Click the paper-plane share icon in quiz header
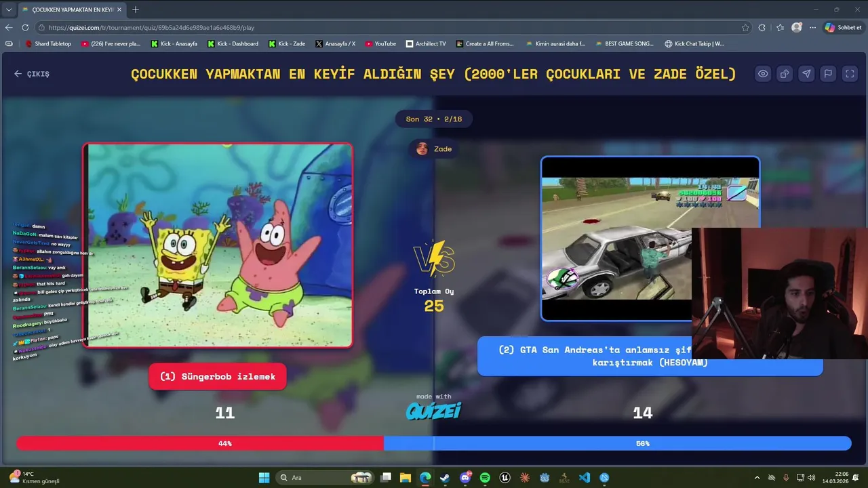This screenshot has height=488, width=868. tap(806, 74)
